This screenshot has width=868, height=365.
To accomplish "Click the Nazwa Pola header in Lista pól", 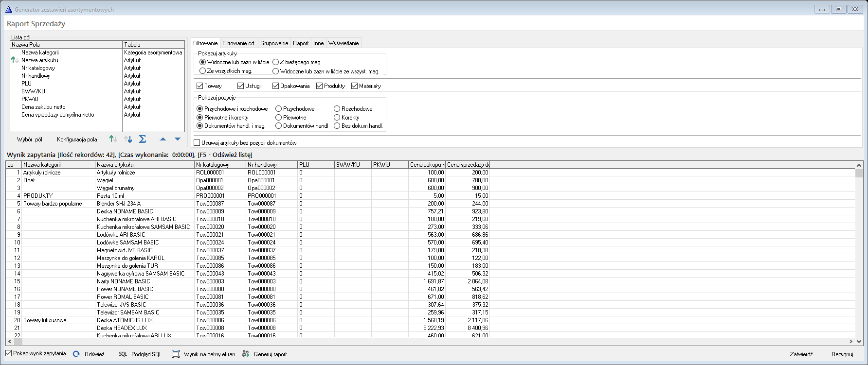I will 66,44.
